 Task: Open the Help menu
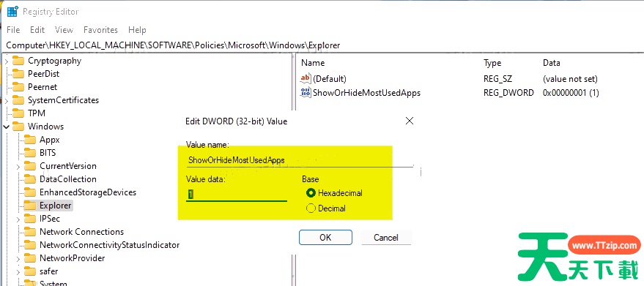tap(137, 30)
